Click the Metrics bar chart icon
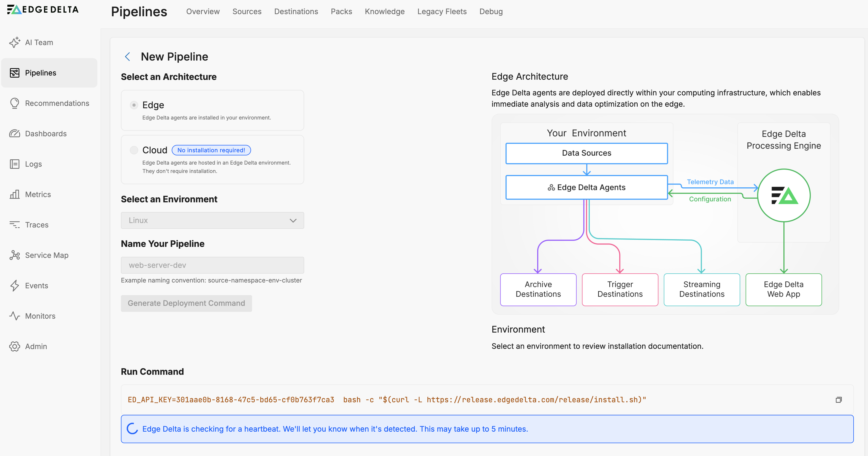The height and width of the screenshot is (456, 868). click(x=14, y=194)
